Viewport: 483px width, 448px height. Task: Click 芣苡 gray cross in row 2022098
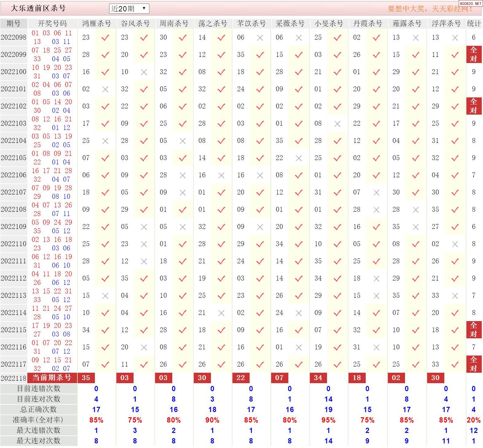pos(260,37)
